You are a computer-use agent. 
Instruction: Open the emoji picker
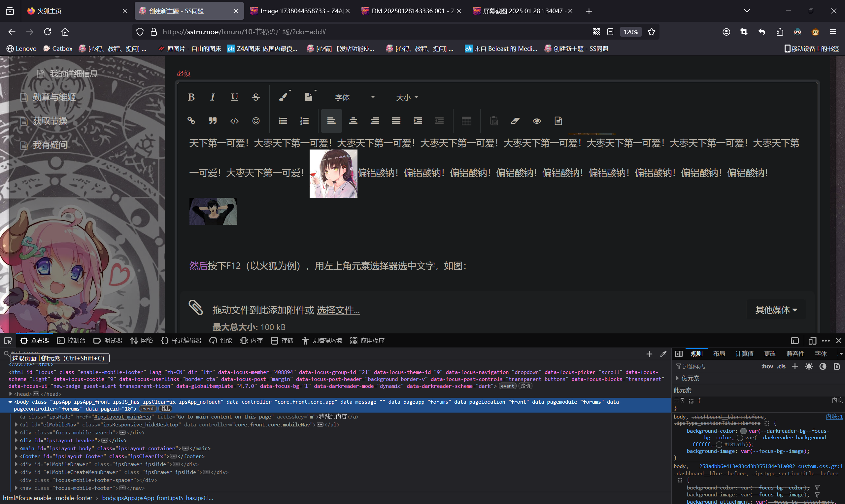(x=256, y=121)
